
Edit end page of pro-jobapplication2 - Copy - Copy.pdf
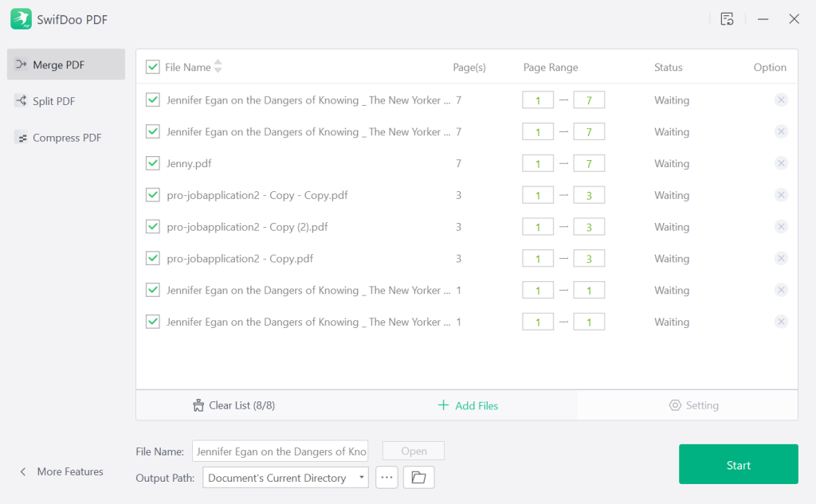click(x=589, y=196)
